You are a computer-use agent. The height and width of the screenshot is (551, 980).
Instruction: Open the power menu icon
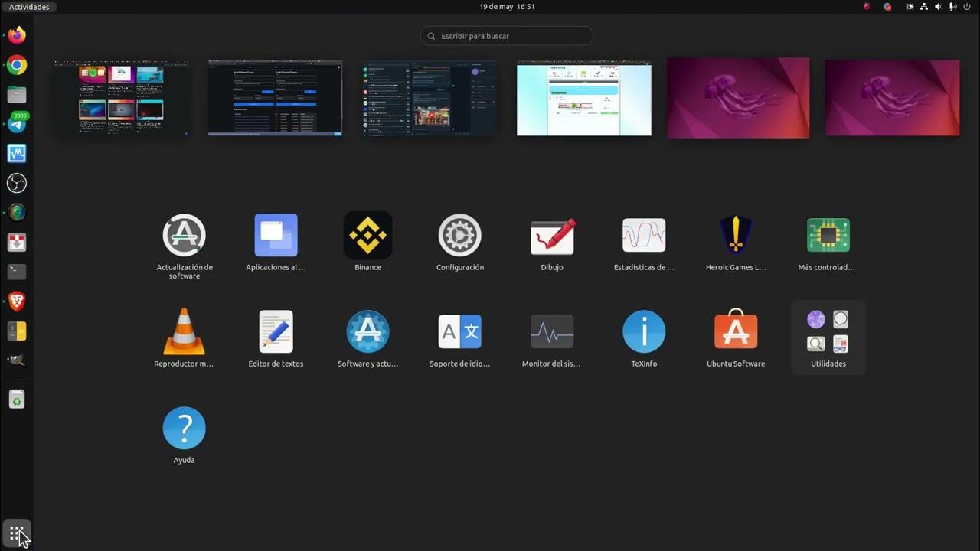click(x=967, y=7)
